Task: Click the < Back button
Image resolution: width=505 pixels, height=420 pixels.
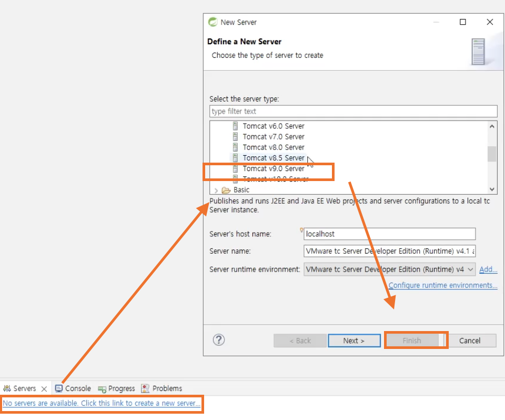Action: point(300,341)
